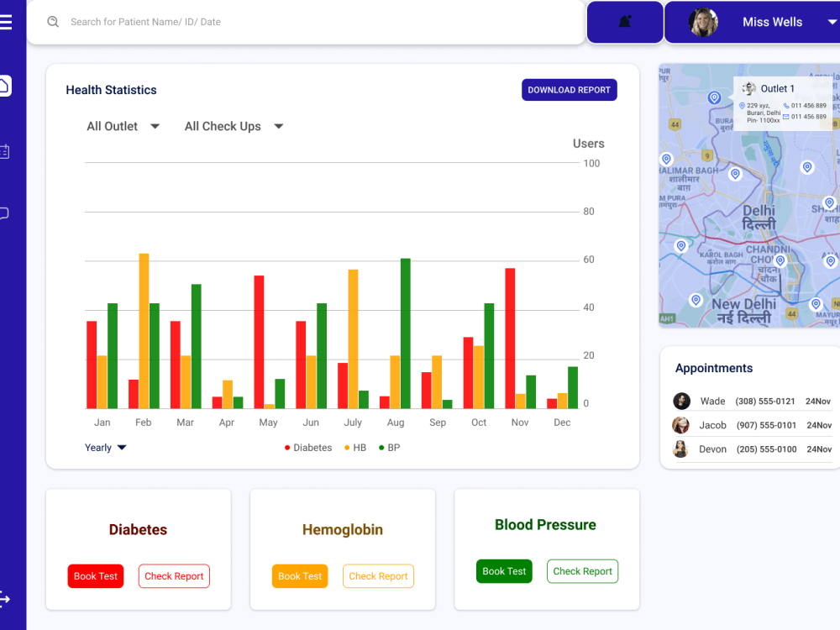Click the yellow HB bar for Feb

click(144, 331)
